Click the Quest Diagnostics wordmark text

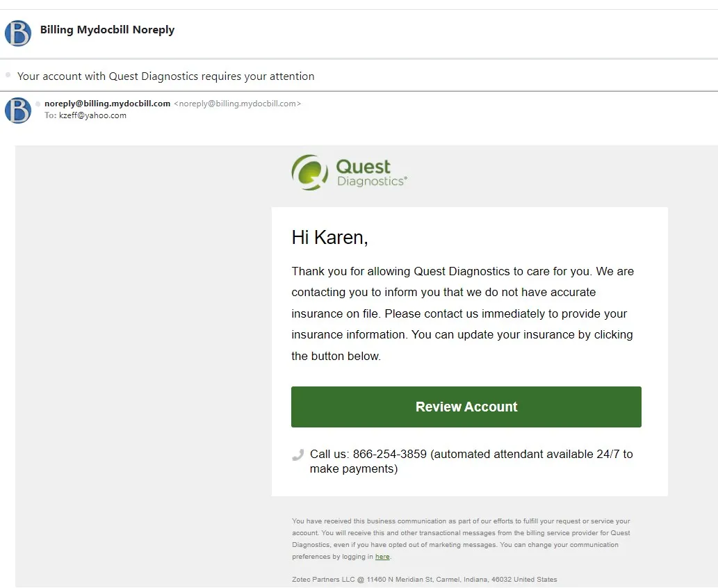(370, 173)
